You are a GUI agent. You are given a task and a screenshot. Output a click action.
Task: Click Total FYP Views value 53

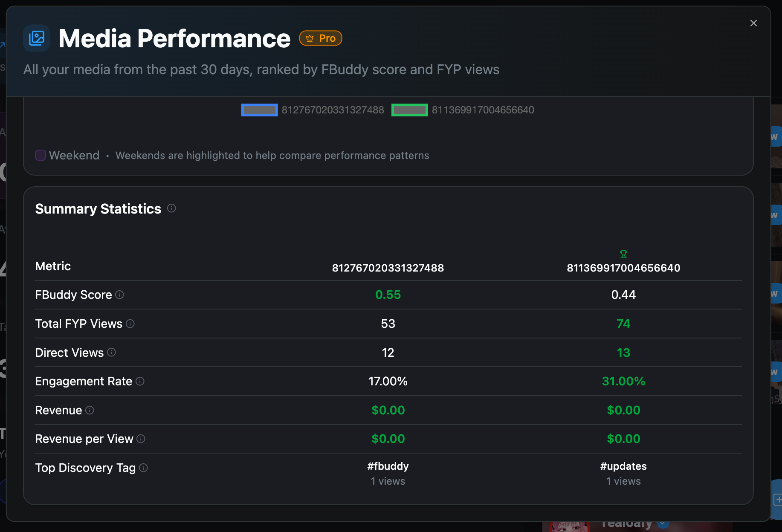point(388,324)
